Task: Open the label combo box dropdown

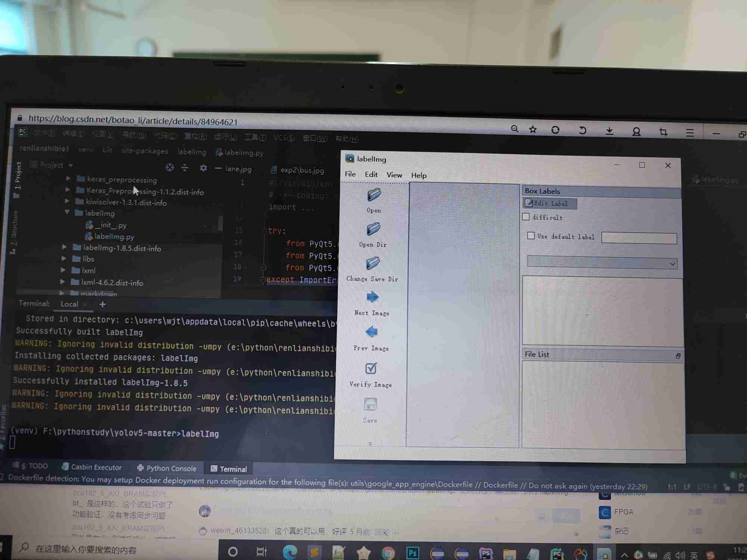Action: coord(672,264)
